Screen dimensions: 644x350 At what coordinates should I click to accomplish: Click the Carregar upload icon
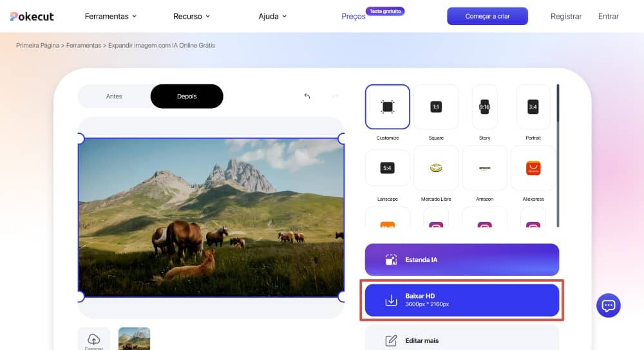pyautogui.click(x=93, y=340)
